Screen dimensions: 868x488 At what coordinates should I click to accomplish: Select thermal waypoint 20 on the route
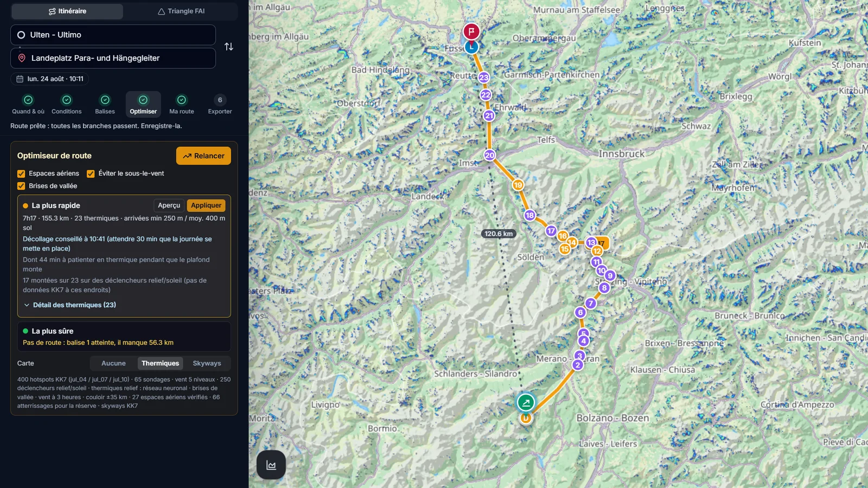490,155
